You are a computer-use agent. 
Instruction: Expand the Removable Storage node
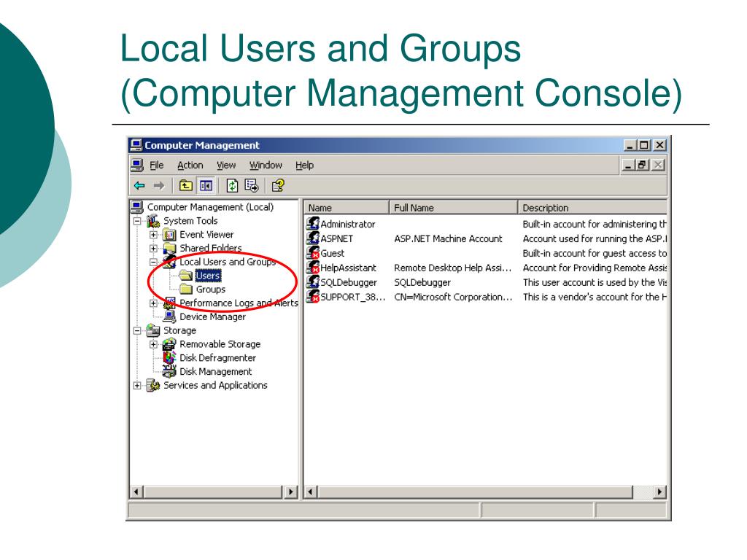point(153,344)
